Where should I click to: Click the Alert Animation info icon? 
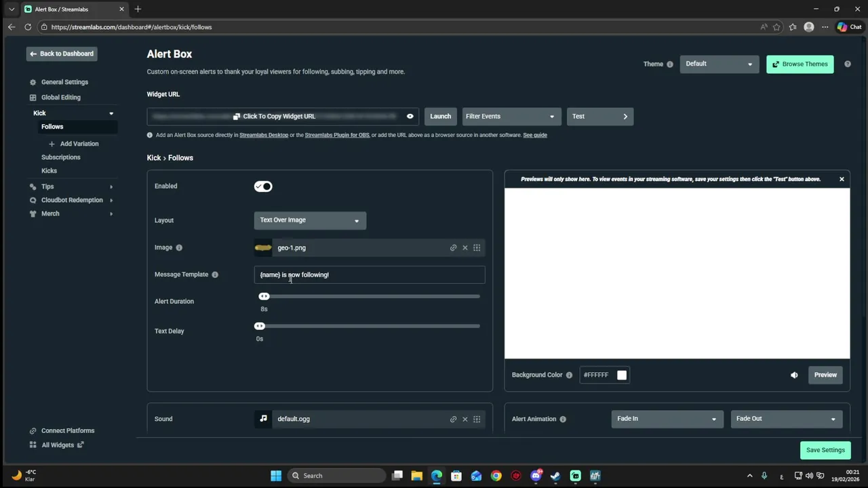click(x=563, y=419)
